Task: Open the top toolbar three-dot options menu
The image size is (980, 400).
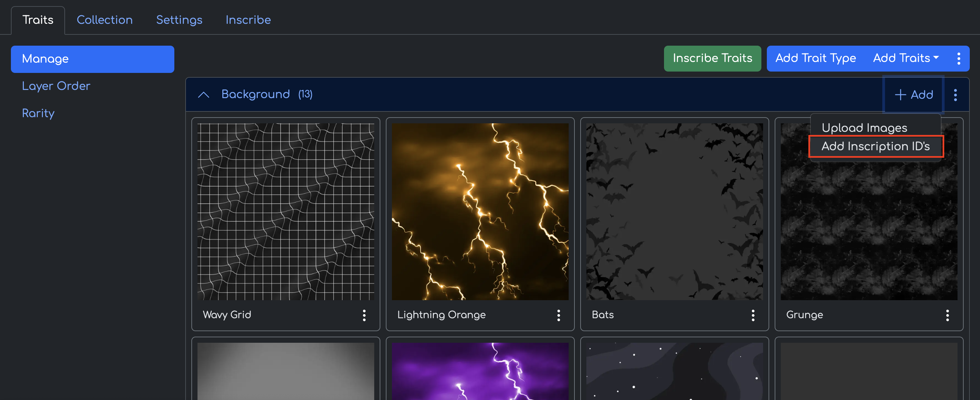Action: [959, 59]
